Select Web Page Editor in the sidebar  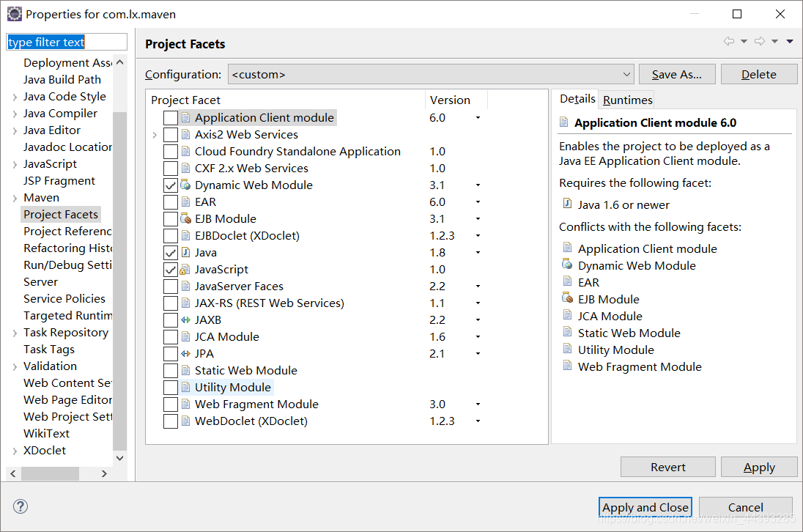click(67, 399)
